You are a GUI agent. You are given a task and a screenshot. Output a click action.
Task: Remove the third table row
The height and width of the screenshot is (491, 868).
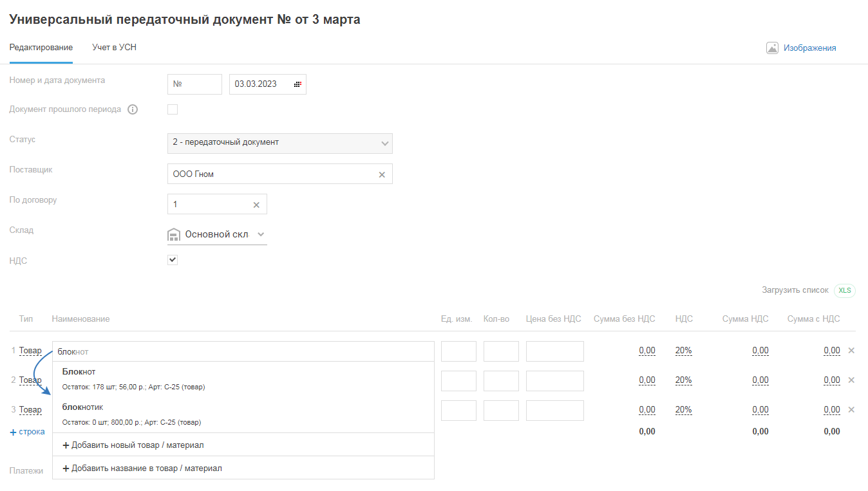tap(851, 410)
